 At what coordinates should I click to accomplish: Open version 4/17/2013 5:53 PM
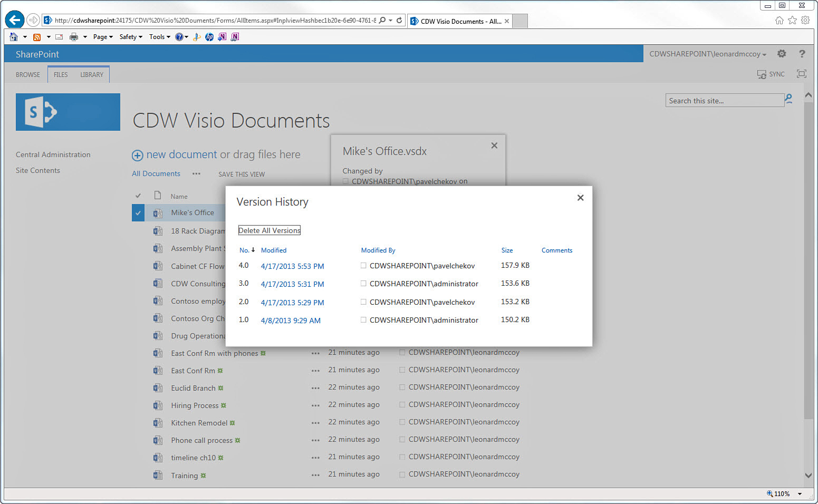pyautogui.click(x=293, y=266)
